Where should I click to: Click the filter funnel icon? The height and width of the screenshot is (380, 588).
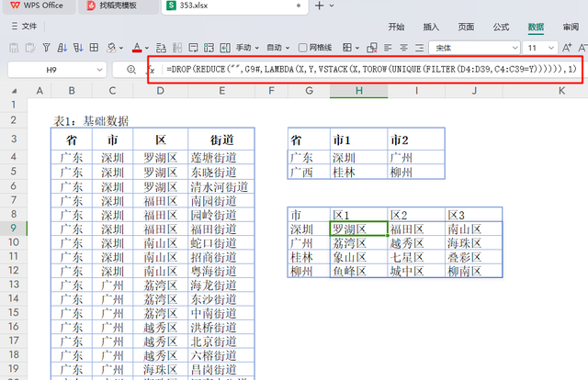[46, 48]
